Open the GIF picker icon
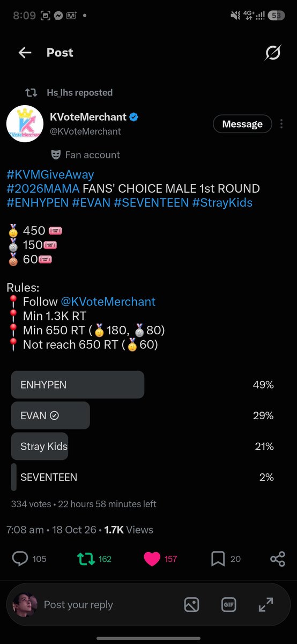Viewport: 297px width, 644px height. point(229,605)
